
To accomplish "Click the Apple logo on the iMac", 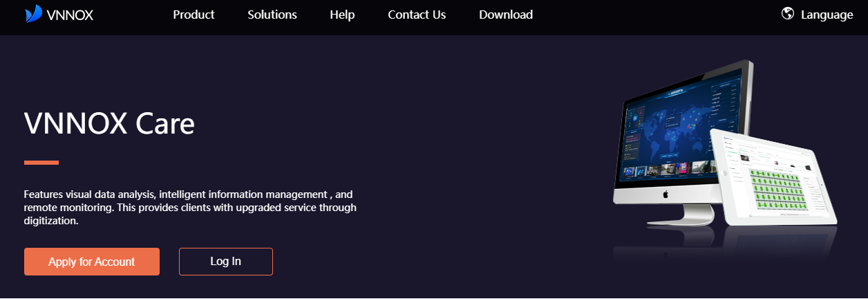I will click(x=666, y=194).
